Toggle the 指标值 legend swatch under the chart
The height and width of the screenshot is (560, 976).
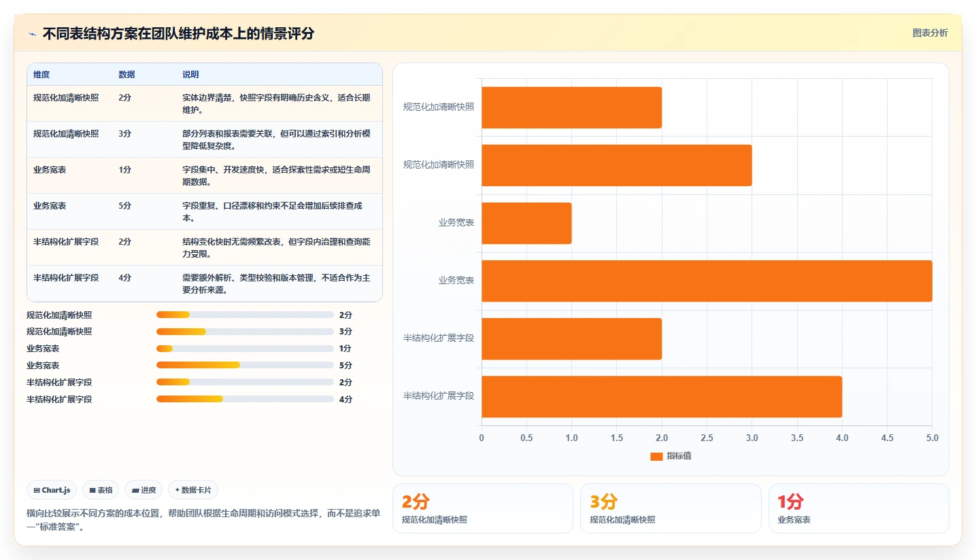click(656, 457)
